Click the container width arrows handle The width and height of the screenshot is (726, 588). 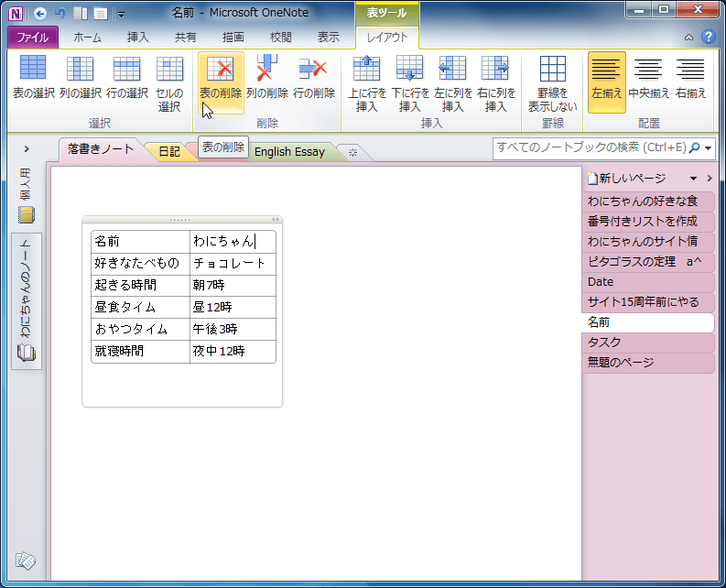(x=276, y=220)
